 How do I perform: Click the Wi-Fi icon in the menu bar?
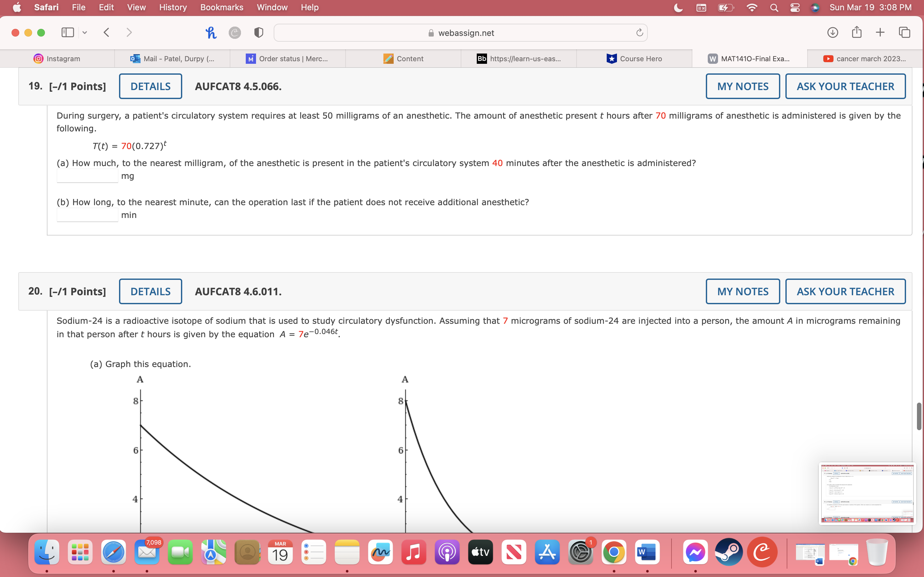[751, 7]
